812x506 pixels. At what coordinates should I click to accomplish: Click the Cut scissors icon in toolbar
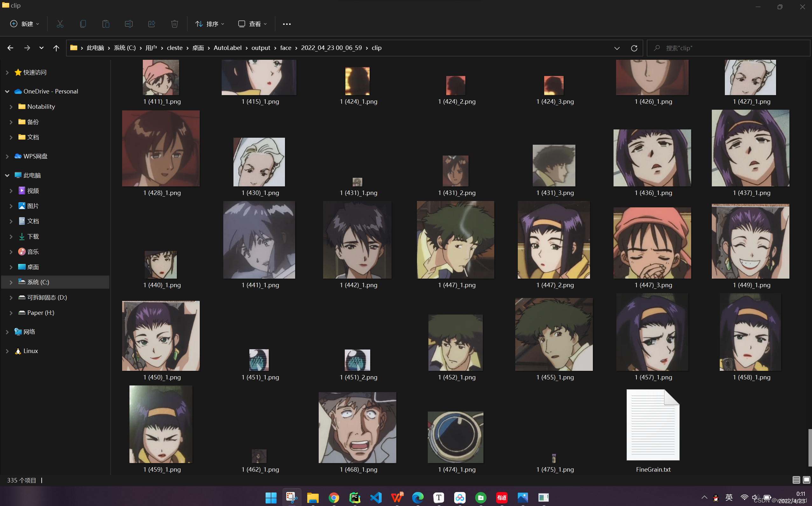(60, 24)
